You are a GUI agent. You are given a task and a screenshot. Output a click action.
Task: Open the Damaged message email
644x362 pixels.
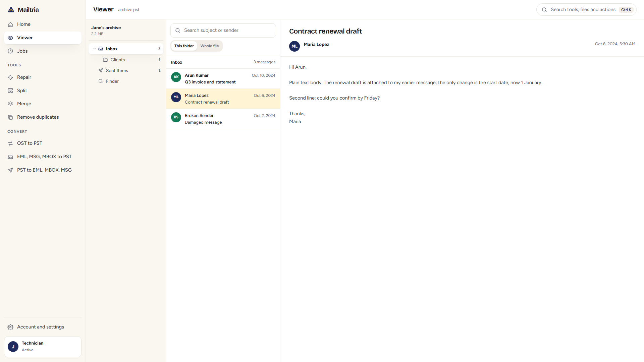(223, 119)
